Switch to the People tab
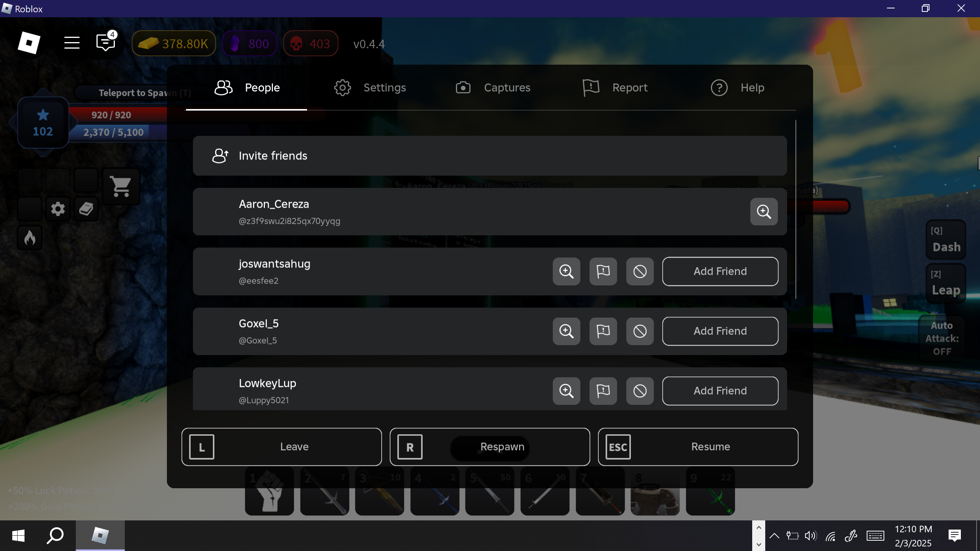The height and width of the screenshot is (551, 980). (247, 88)
